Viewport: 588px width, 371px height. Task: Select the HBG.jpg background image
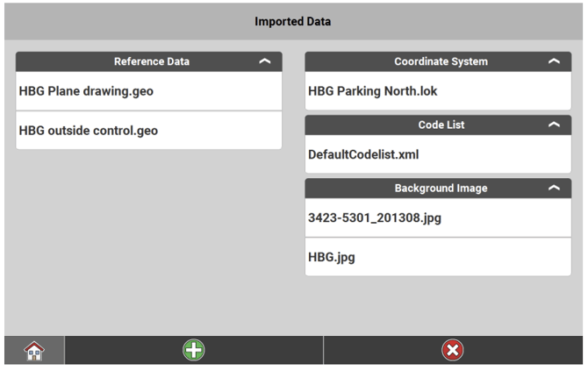437,257
